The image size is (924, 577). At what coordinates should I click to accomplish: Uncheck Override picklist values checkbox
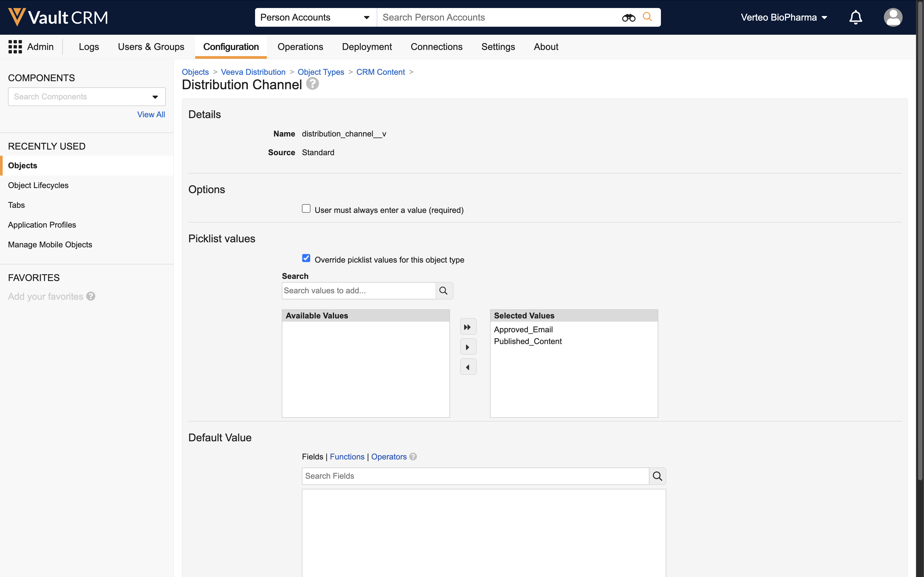tap(306, 258)
